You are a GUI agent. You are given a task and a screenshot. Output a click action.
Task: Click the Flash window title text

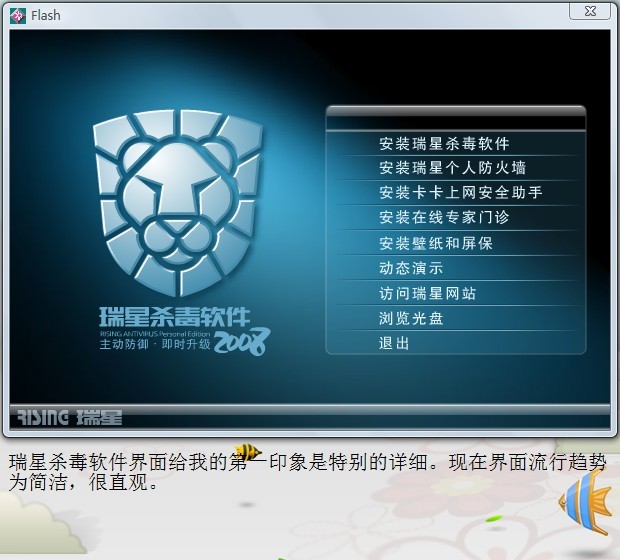pos(46,16)
